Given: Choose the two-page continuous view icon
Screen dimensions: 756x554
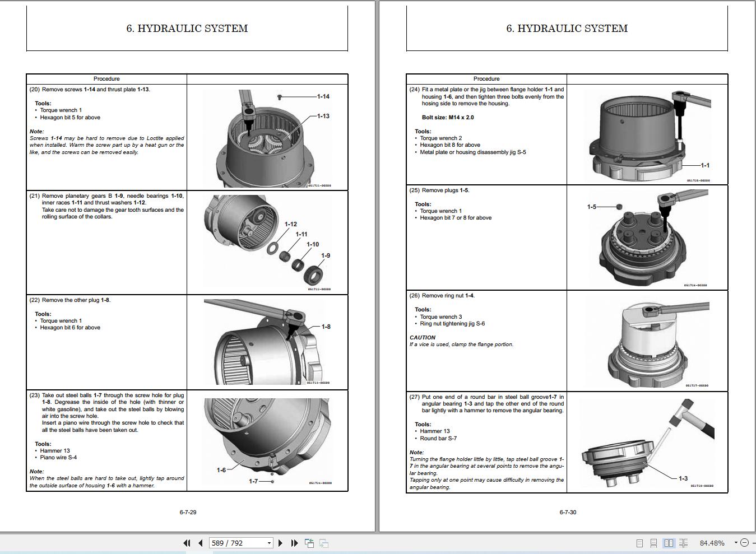Looking at the screenshot, I should (x=684, y=543).
